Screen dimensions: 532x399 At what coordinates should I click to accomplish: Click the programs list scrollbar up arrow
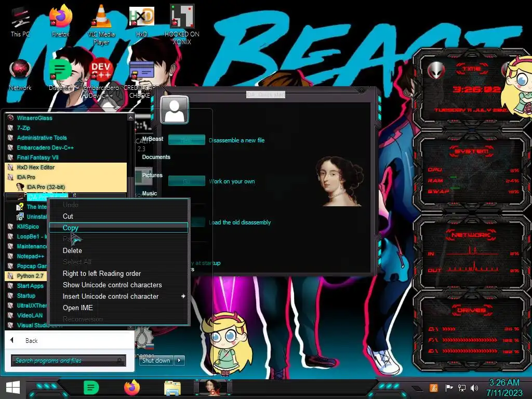pos(130,117)
